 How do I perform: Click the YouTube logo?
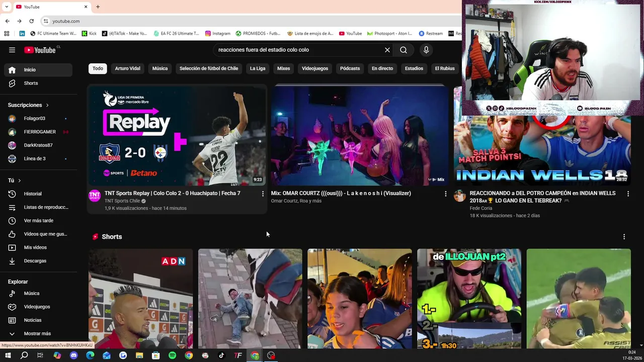click(x=40, y=50)
